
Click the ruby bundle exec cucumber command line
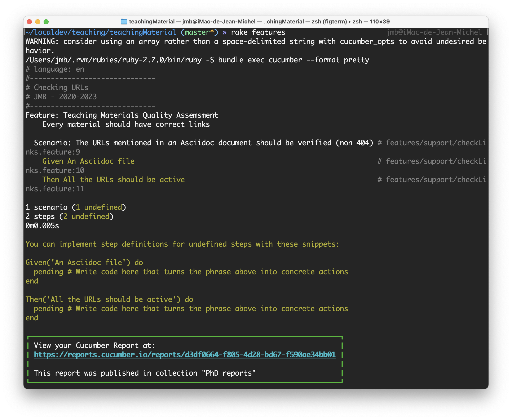(197, 60)
